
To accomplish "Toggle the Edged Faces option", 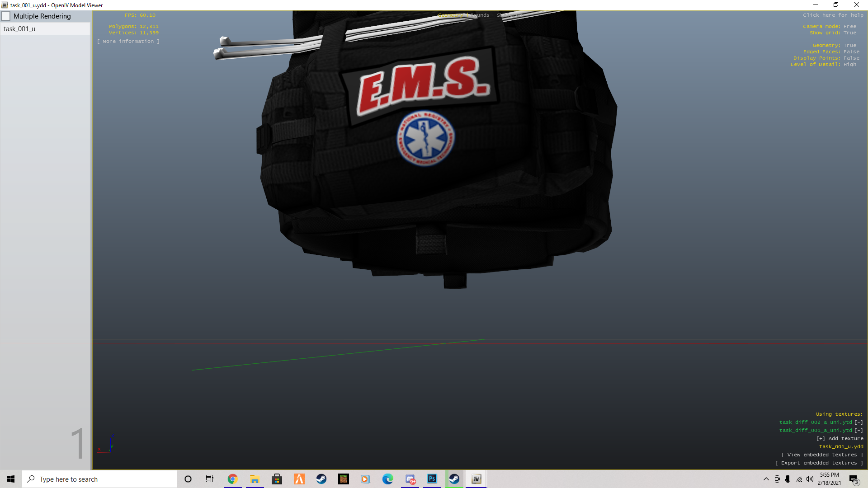I will (x=851, y=52).
